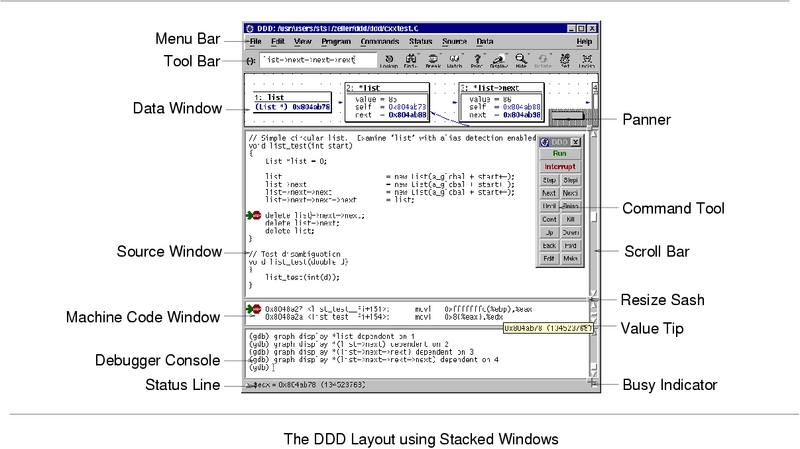The height and width of the screenshot is (449, 800).
Task: Click the panner thumb in the data window
Action: point(568,116)
